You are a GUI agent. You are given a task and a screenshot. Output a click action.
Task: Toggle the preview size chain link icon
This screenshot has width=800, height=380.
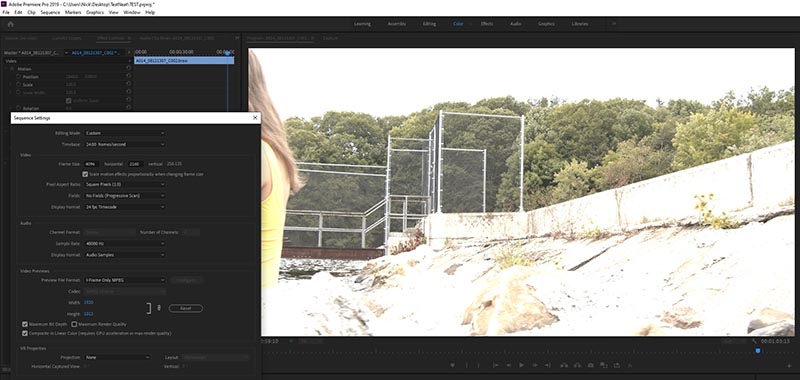tap(159, 308)
